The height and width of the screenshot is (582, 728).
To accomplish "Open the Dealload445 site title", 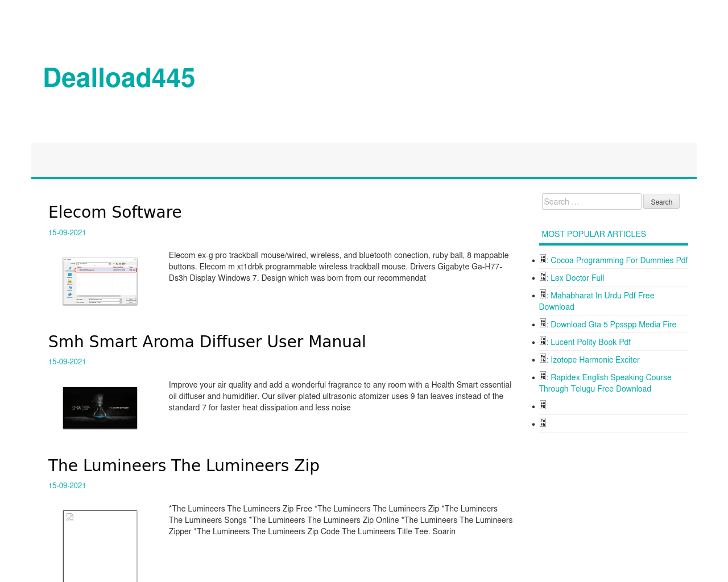I will [x=119, y=78].
